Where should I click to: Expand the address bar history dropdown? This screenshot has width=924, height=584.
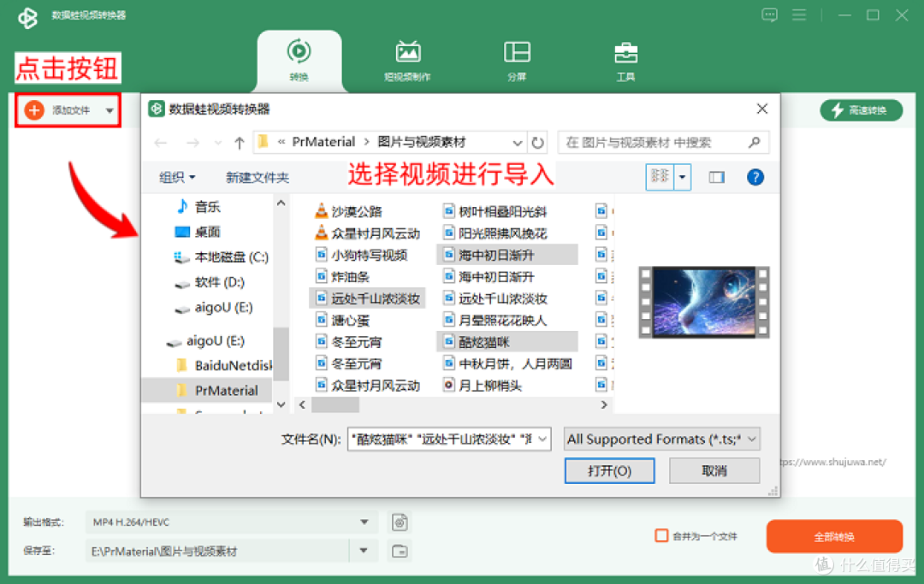click(517, 143)
